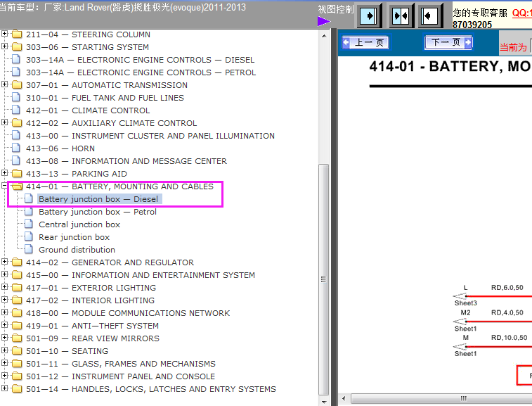Open 413-08 INFORMATION AND MESSAGE CENTER
This screenshot has width=532, height=406.
point(126,161)
